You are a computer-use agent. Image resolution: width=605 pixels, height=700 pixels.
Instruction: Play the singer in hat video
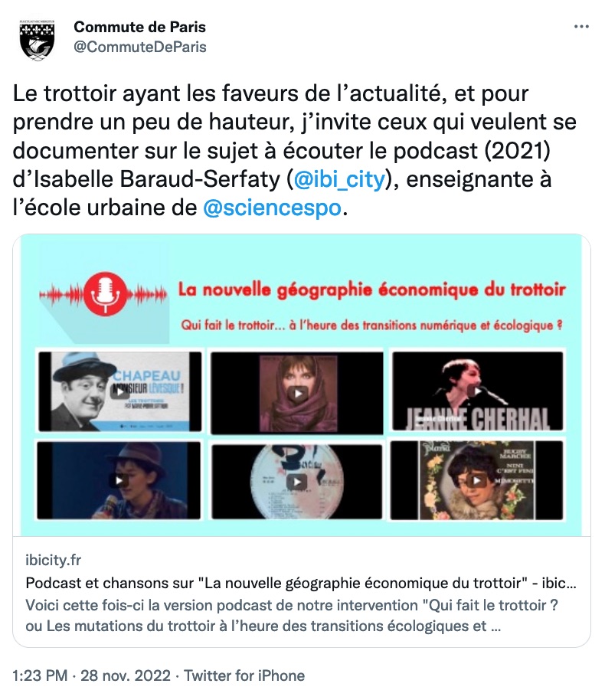[119, 480]
